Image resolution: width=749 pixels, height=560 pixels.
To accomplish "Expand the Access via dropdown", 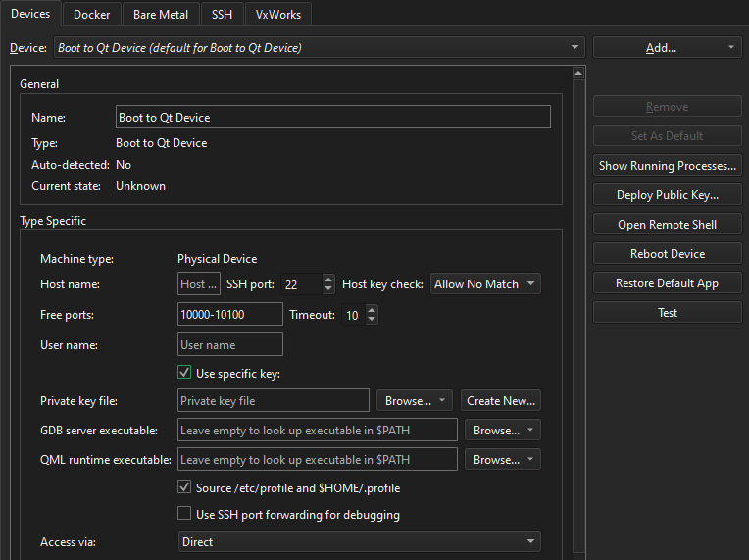I will point(359,541).
